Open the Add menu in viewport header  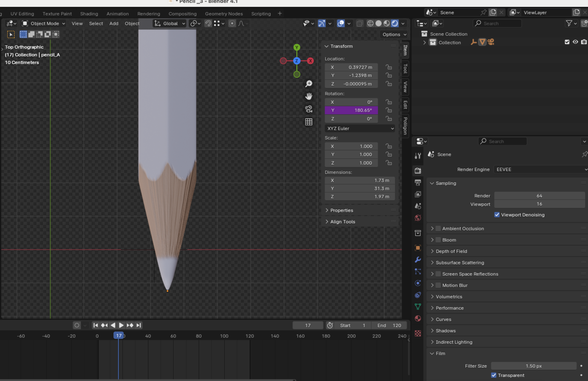pyautogui.click(x=114, y=23)
